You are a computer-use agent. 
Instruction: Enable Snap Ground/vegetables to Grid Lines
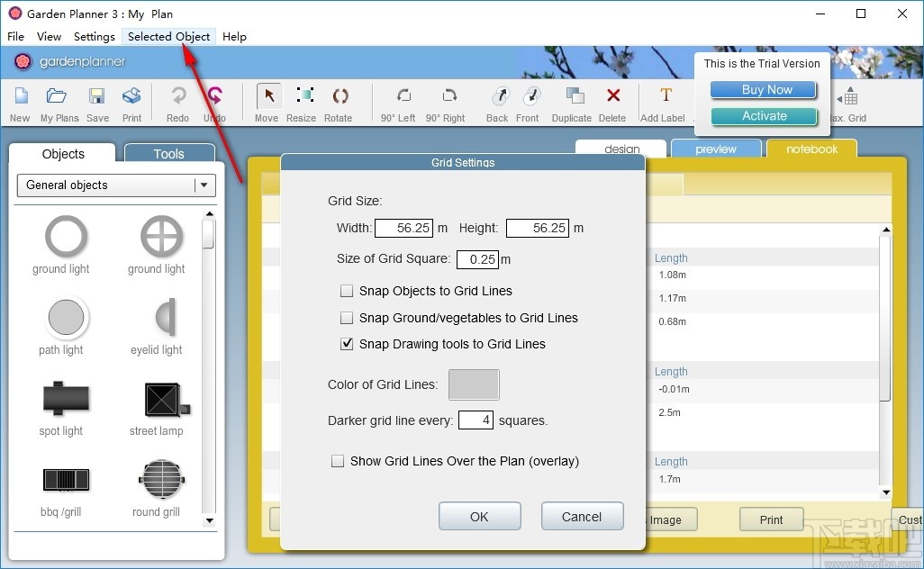347,318
